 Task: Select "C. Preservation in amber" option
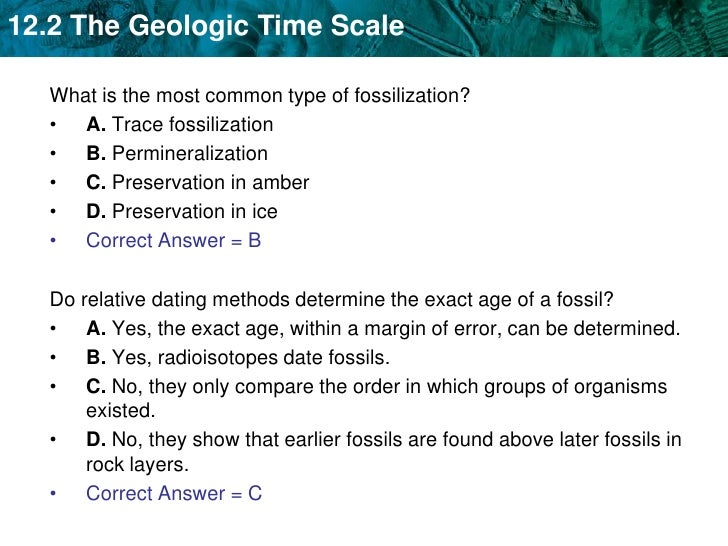(198, 183)
